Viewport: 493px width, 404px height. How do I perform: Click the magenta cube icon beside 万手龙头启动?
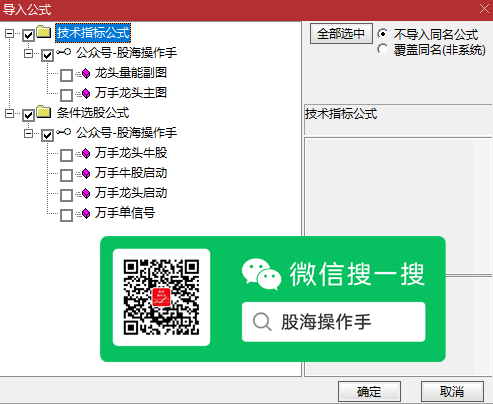(x=86, y=193)
